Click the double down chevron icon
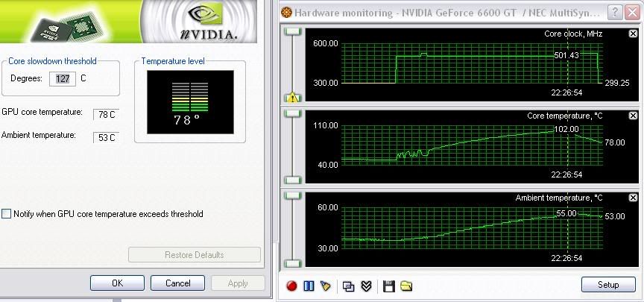This screenshot has width=644, height=302. 366,286
